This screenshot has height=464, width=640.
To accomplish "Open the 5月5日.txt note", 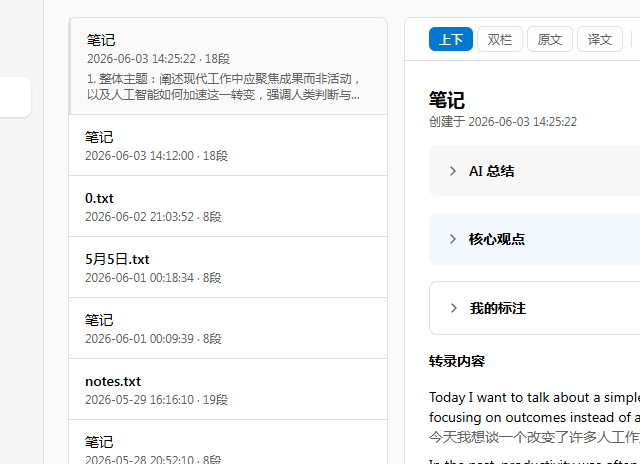I will point(228,267).
